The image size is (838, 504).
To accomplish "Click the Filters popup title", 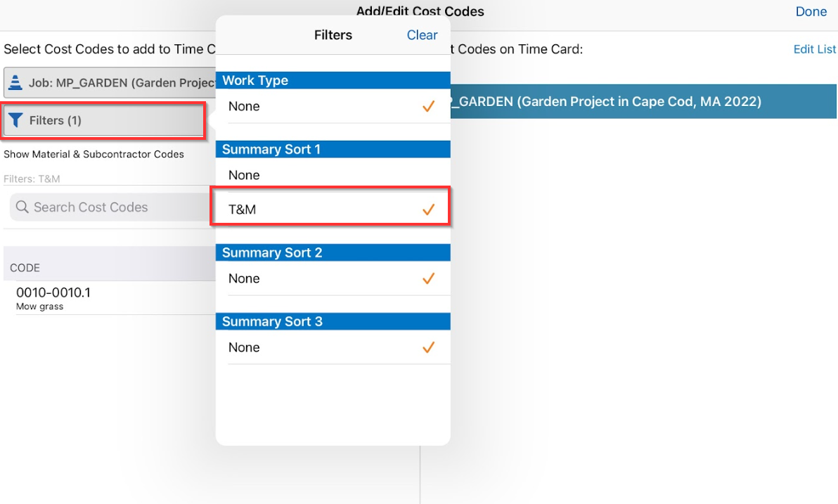I will [x=333, y=34].
